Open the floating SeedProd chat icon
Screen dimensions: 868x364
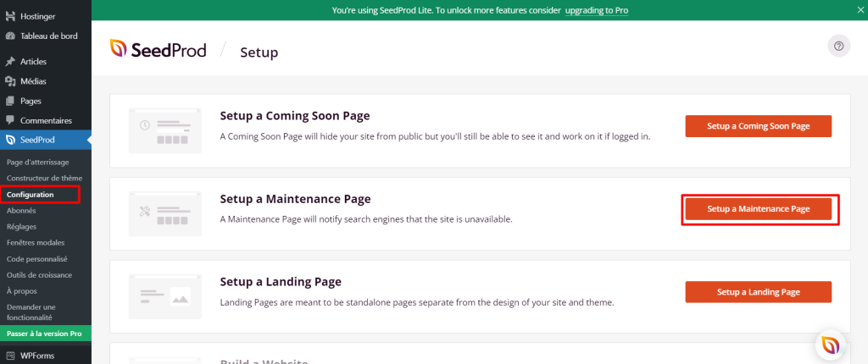831,345
